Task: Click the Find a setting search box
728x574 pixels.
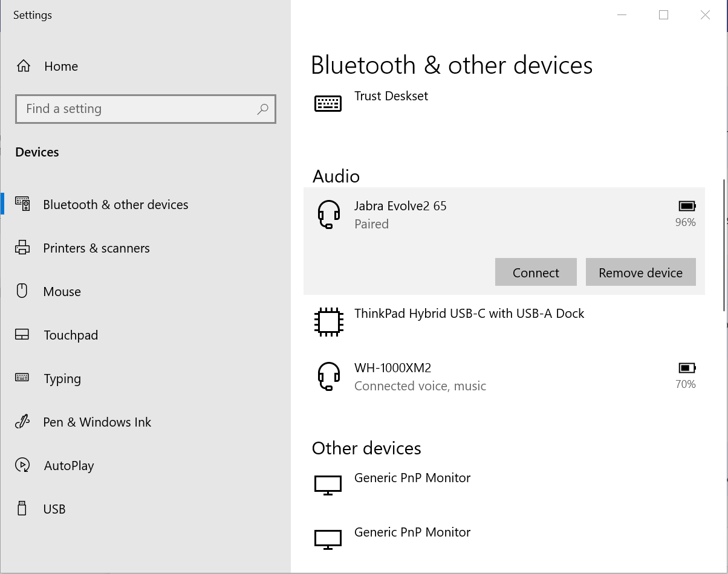Action: click(146, 109)
